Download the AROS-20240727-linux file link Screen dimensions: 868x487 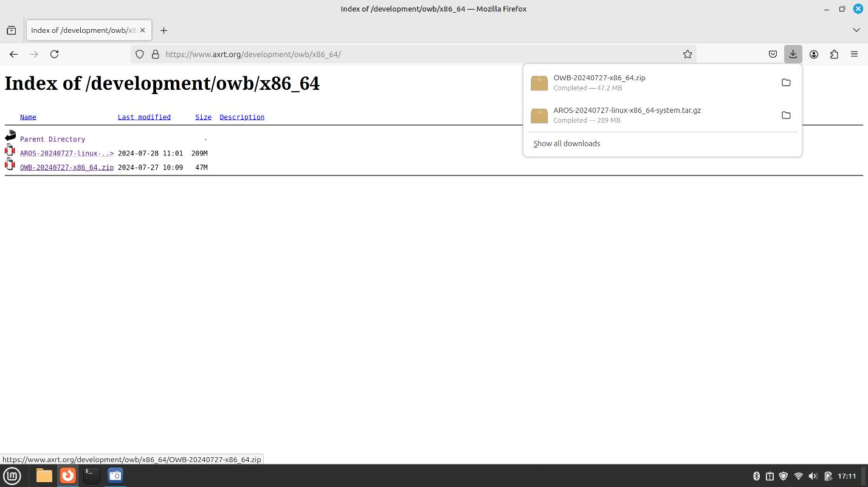pos(67,154)
